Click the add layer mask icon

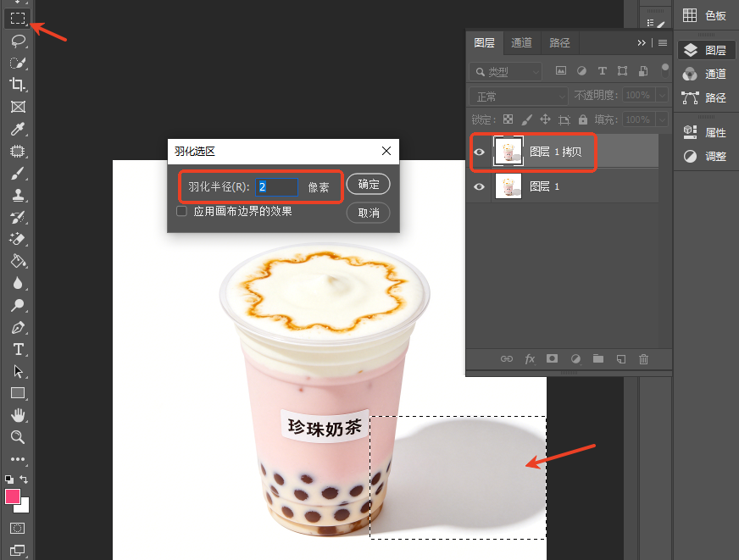coord(552,359)
